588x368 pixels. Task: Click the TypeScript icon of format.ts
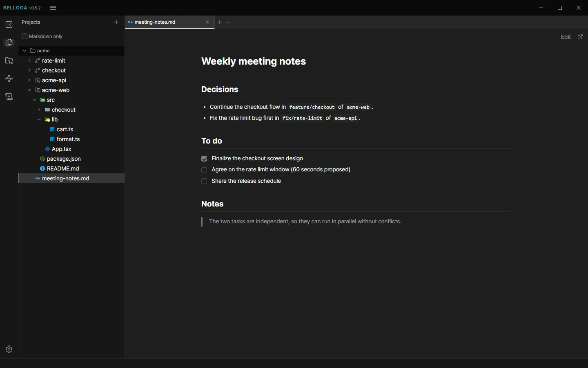(x=52, y=139)
